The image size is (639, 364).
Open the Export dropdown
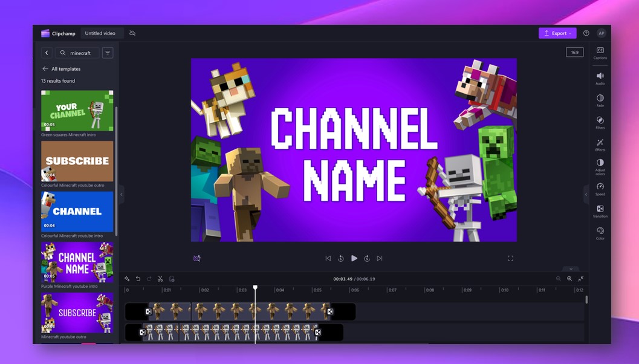(x=557, y=33)
